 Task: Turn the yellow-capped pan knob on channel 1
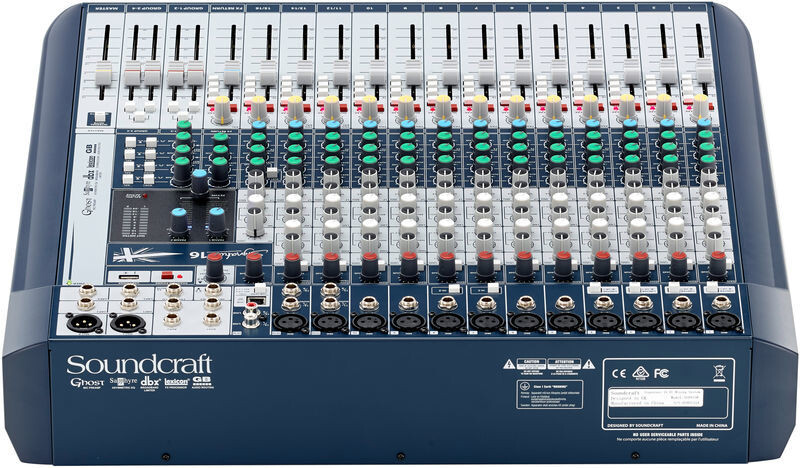tap(702, 106)
